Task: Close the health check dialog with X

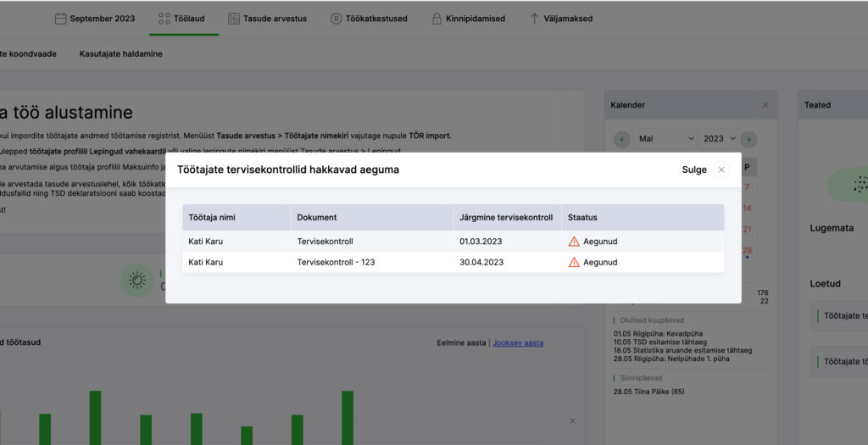Action: coord(721,170)
